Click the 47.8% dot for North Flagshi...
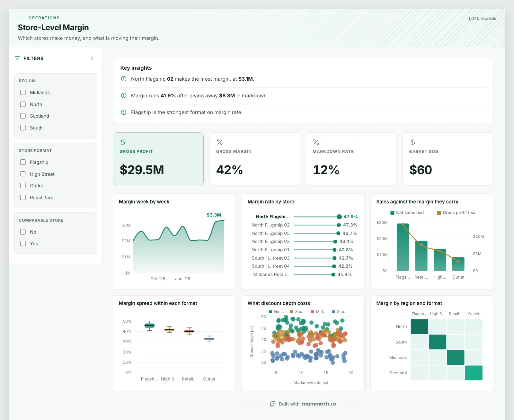This screenshot has height=420, width=514. 339,217
